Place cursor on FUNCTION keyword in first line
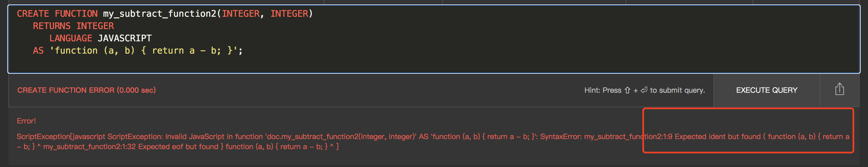868x167 pixels. tap(76, 14)
